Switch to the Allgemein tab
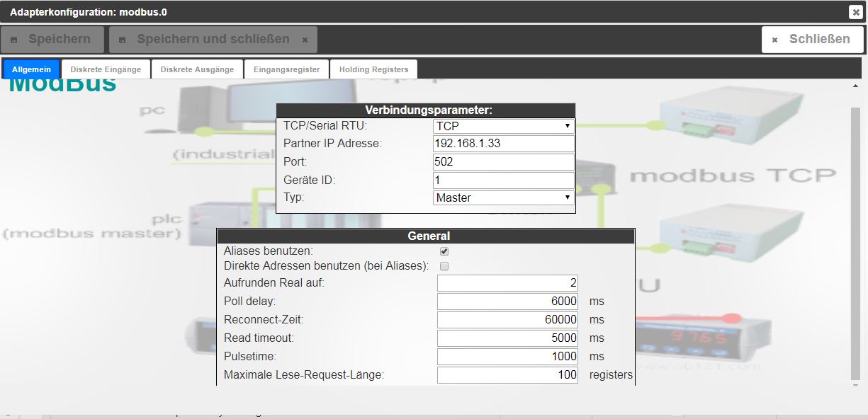This screenshot has height=419, width=868. [x=31, y=69]
